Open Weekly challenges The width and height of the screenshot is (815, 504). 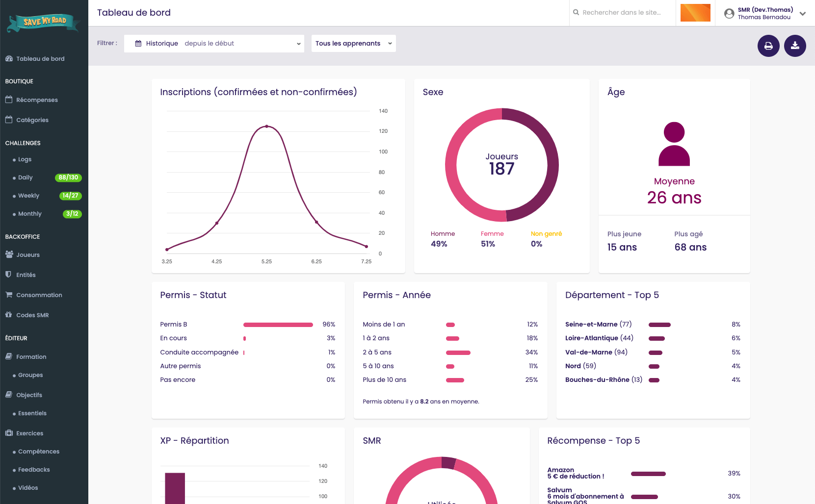coord(28,196)
